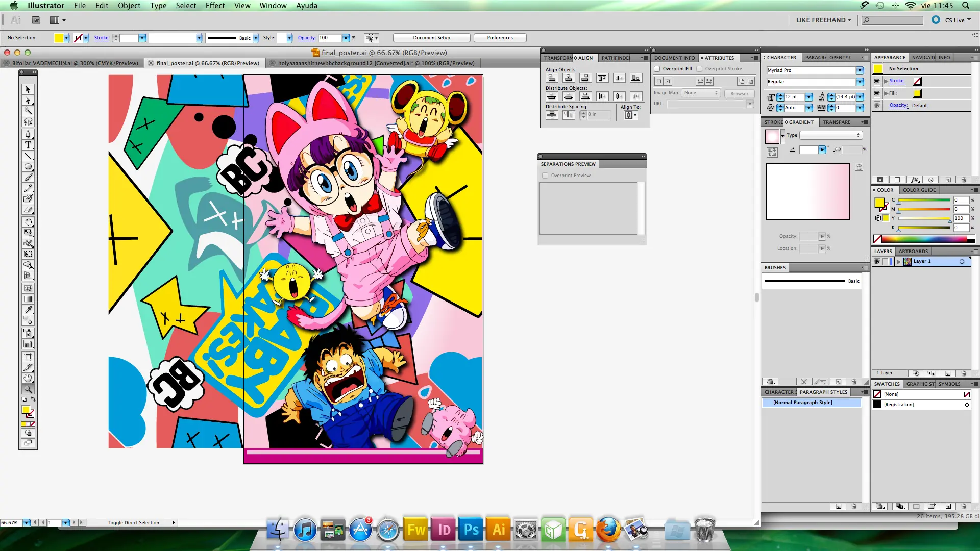Image resolution: width=980 pixels, height=551 pixels.
Task: Select the Hand tool
Action: [28, 378]
